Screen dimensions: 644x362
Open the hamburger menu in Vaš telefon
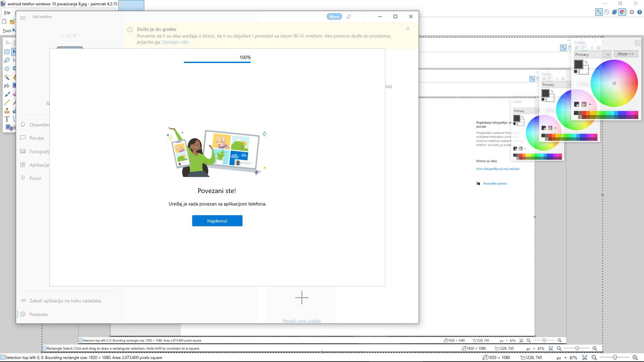23,18
